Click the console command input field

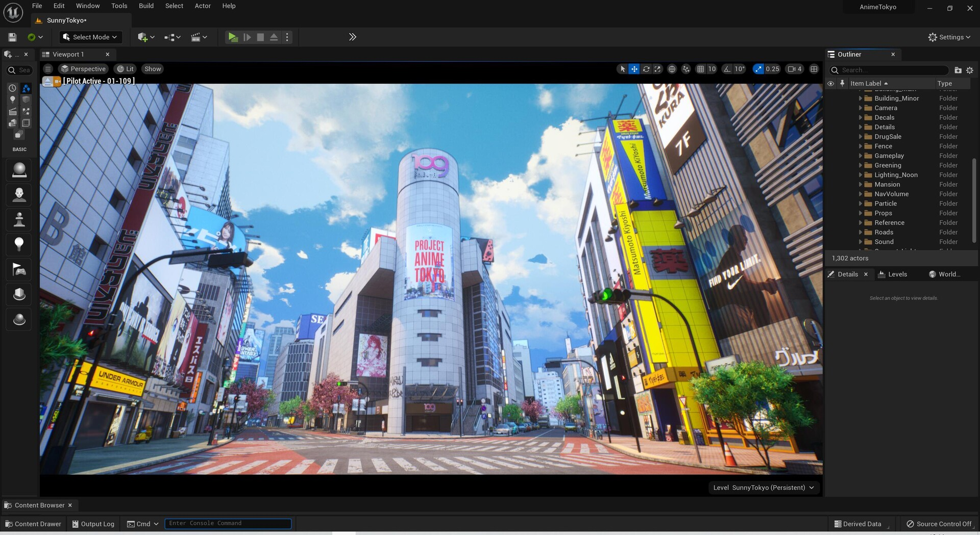(x=228, y=524)
